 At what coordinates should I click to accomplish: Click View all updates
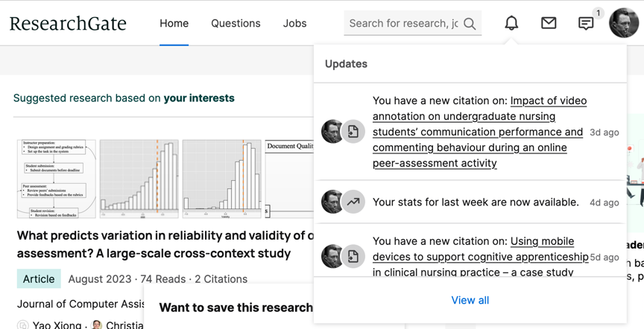click(x=470, y=300)
